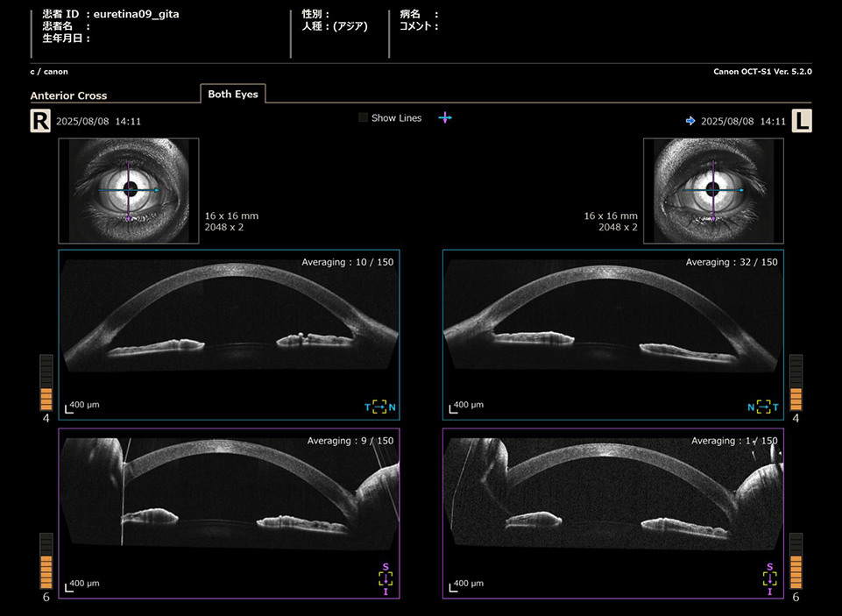Image resolution: width=842 pixels, height=616 pixels.
Task: Click the S-I orientation marker on left vertical scan
Action: pyautogui.click(x=769, y=577)
